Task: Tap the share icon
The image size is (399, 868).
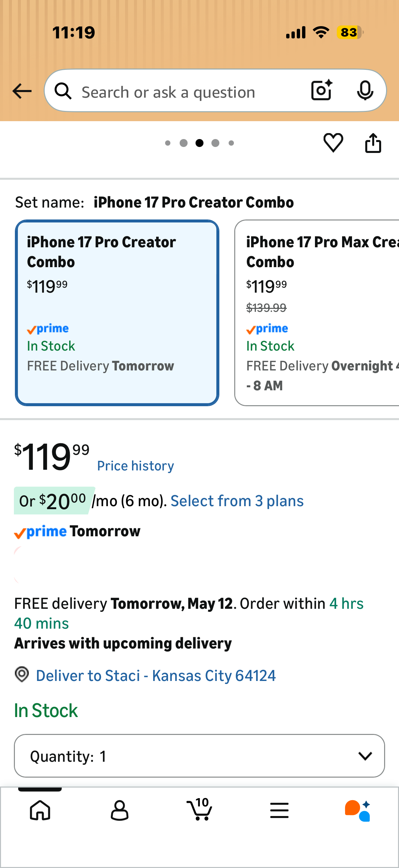Action: point(373,143)
